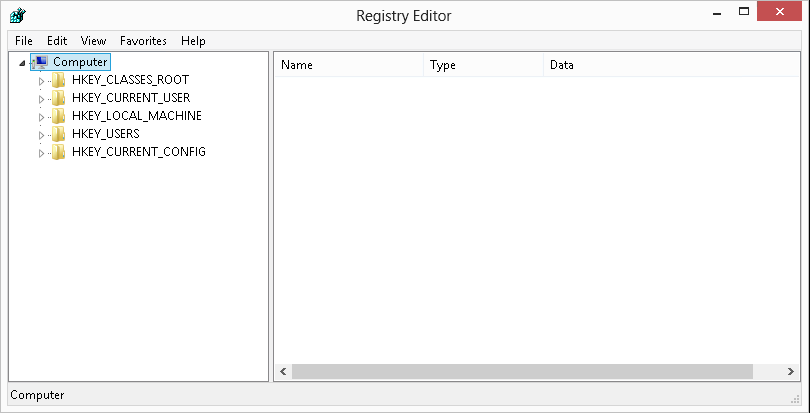Open the View menu

click(x=94, y=41)
